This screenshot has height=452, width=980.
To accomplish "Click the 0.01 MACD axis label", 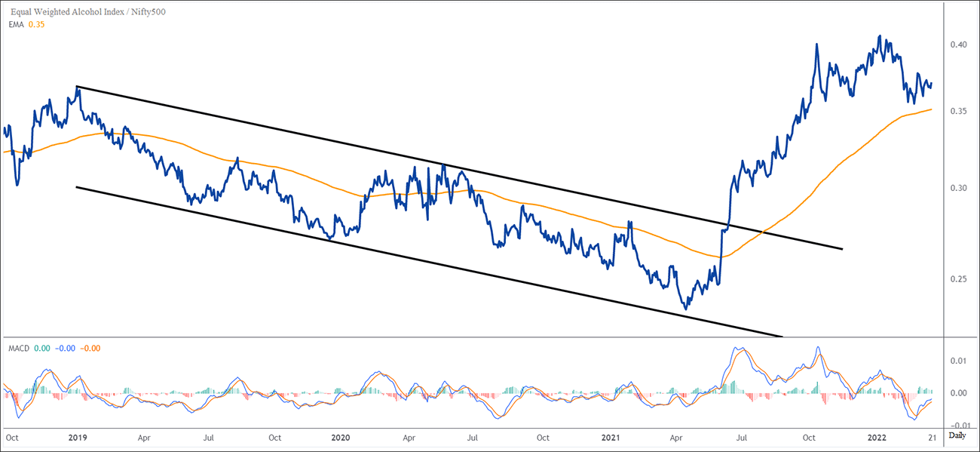I will [958, 361].
